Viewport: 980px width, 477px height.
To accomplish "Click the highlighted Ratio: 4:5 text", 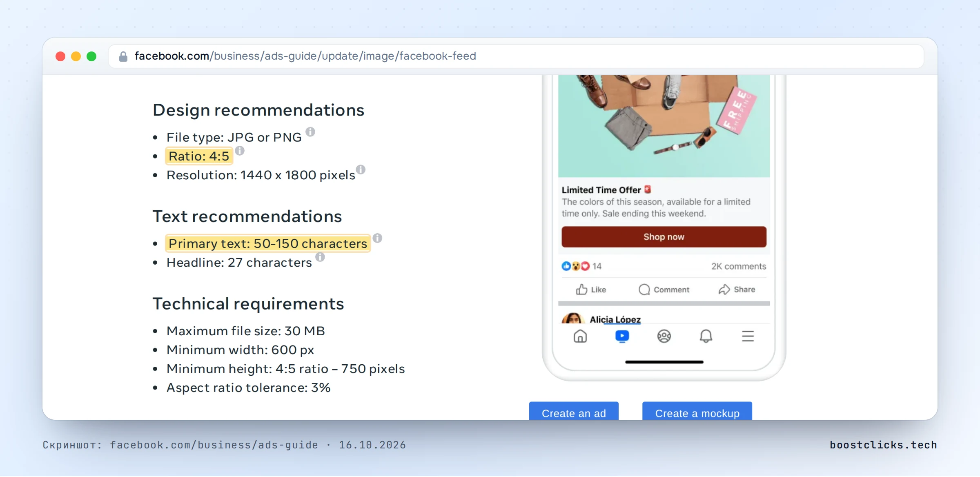I will click(x=199, y=156).
